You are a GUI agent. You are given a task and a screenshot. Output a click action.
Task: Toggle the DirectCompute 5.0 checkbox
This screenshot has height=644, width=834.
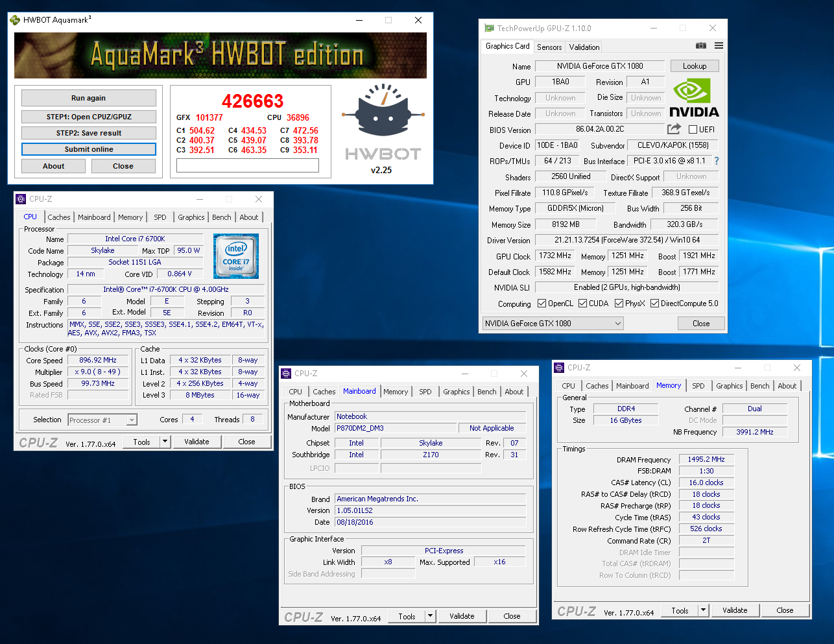(655, 304)
